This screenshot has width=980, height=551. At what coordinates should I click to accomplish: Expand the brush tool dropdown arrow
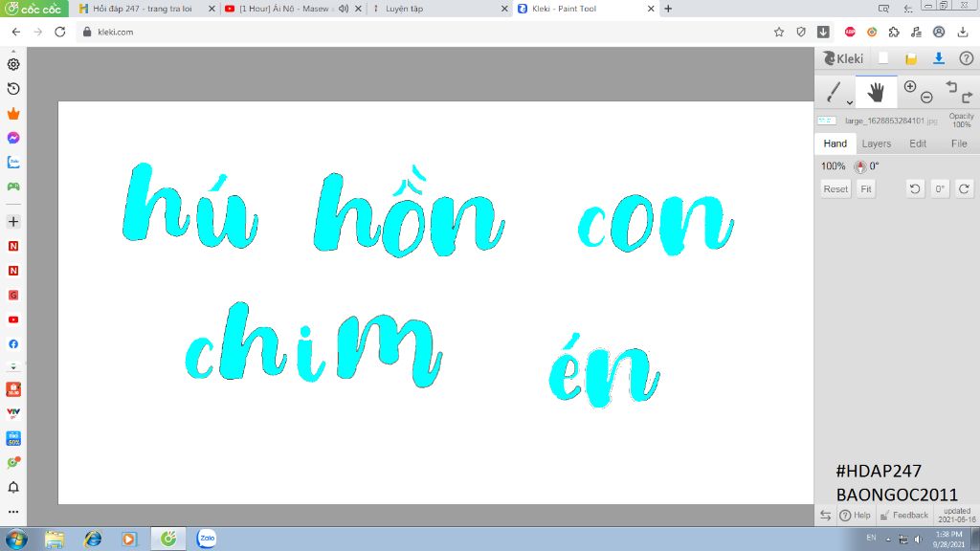click(x=849, y=101)
